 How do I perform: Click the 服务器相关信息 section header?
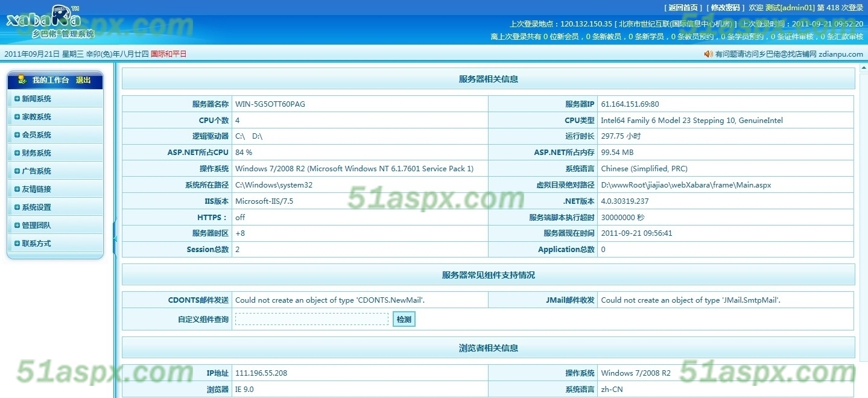(488, 79)
